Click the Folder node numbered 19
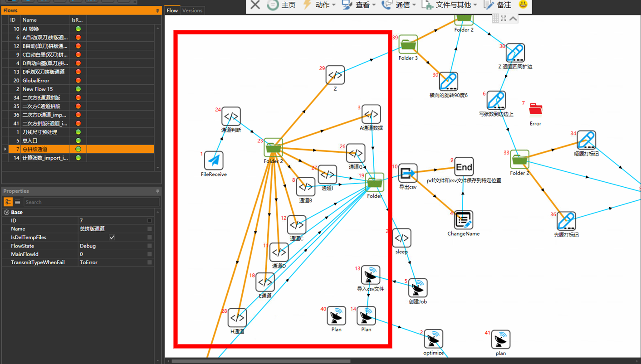This screenshot has width=641, height=364. [x=375, y=182]
